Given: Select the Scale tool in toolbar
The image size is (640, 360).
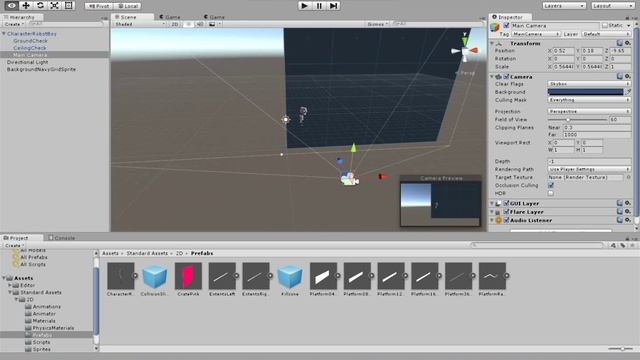Looking at the screenshot, I should 54,5.
